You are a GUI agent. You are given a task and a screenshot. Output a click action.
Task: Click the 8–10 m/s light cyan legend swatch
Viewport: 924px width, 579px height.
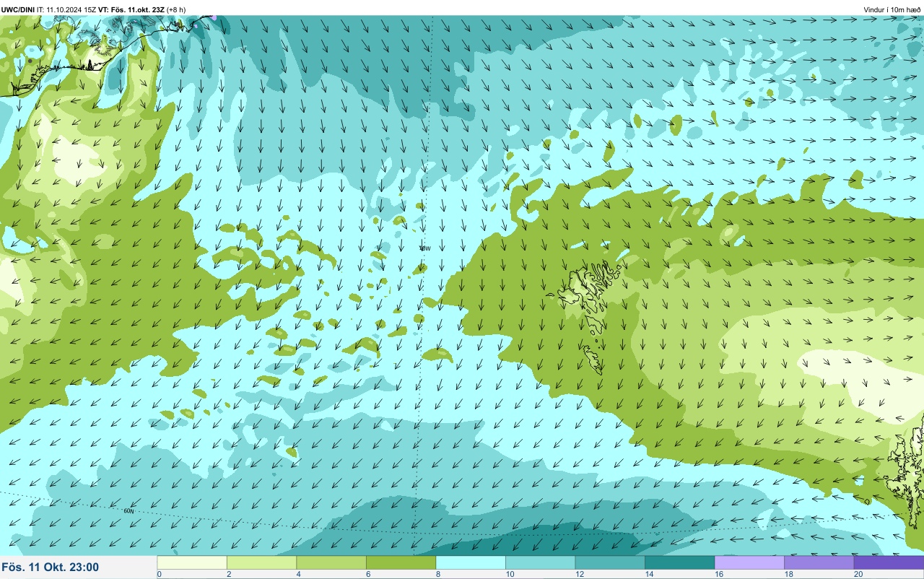(471, 562)
